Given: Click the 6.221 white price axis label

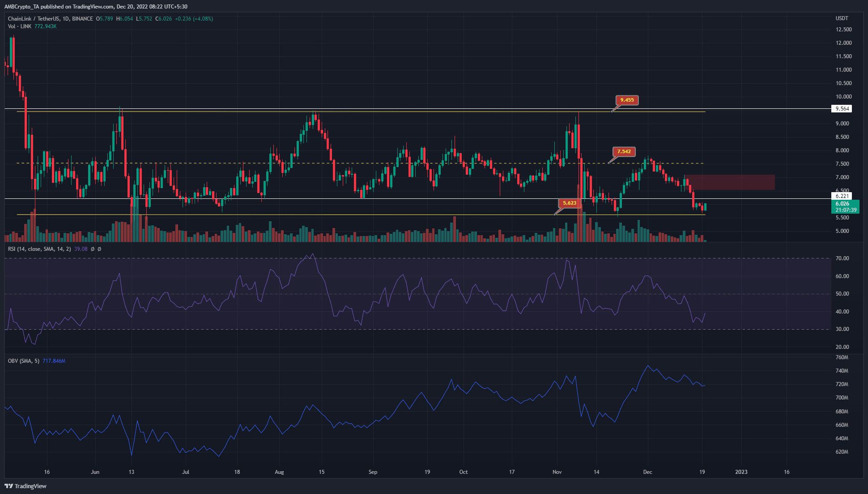Looking at the screenshot, I should coord(842,196).
